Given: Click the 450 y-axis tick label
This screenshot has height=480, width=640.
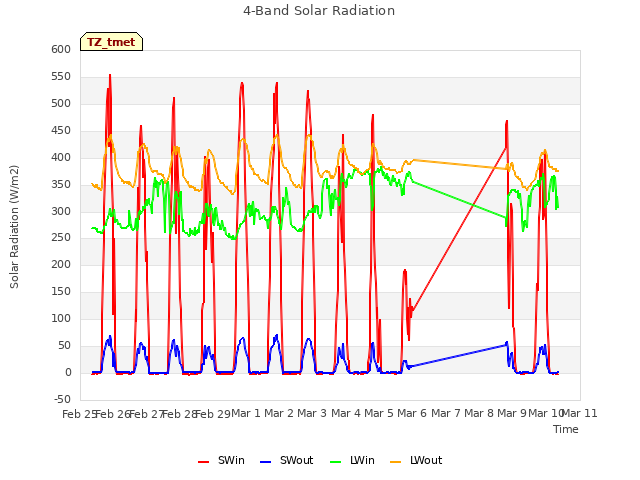Looking at the screenshot, I should coord(61,130).
